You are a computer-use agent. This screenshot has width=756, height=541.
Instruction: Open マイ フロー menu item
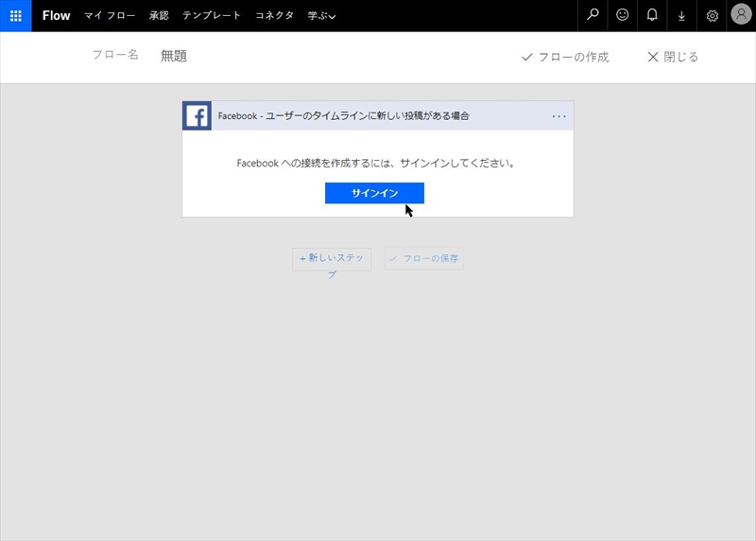pos(110,15)
